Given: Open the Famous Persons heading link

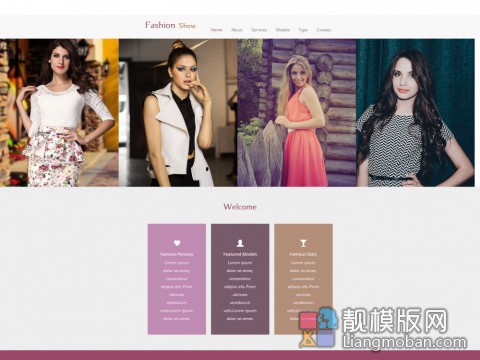Looking at the screenshot, I should [177, 254].
